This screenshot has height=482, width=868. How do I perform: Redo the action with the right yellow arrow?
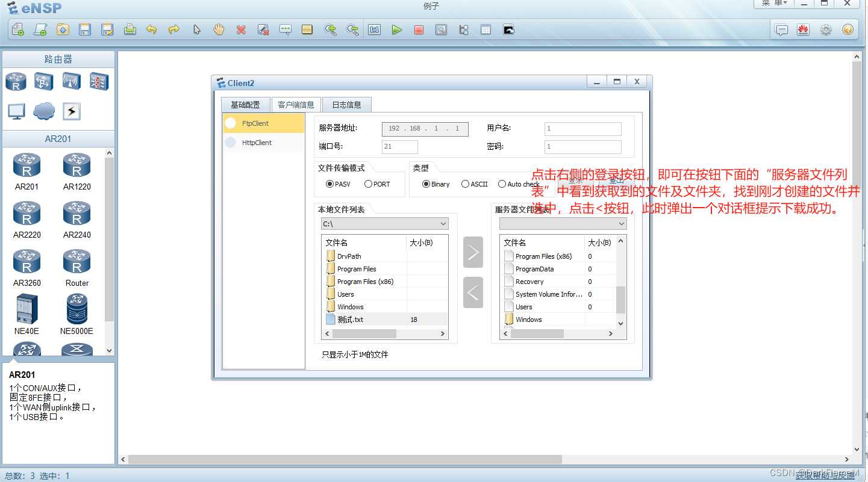(x=174, y=29)
